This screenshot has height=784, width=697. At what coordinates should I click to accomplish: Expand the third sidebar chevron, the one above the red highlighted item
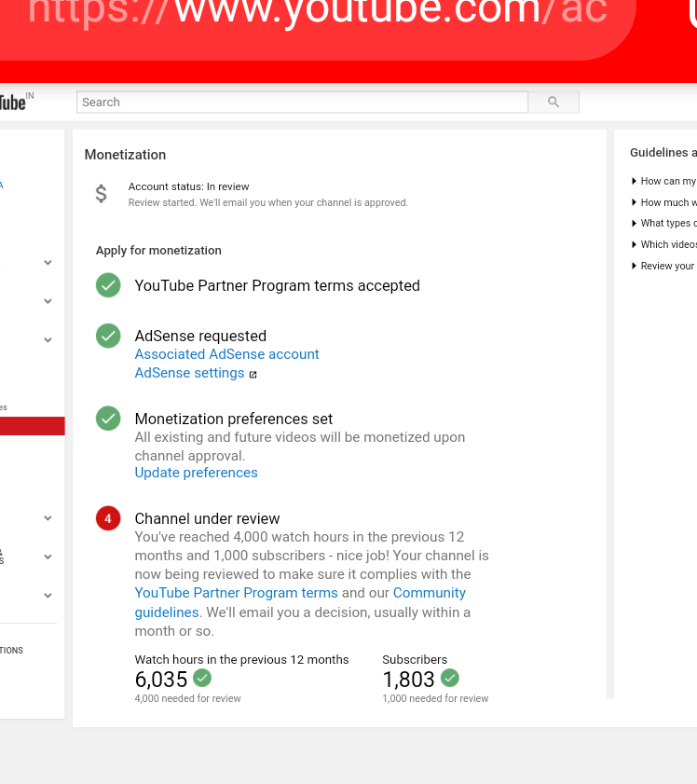tap(48, 340)
